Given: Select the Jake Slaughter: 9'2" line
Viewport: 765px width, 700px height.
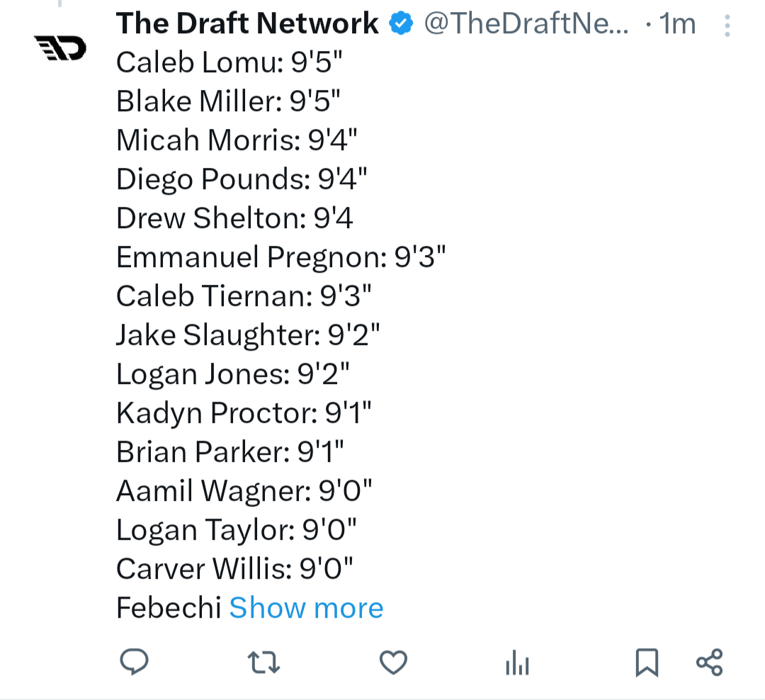Looking at the screenshot, I should click(248, 335).
